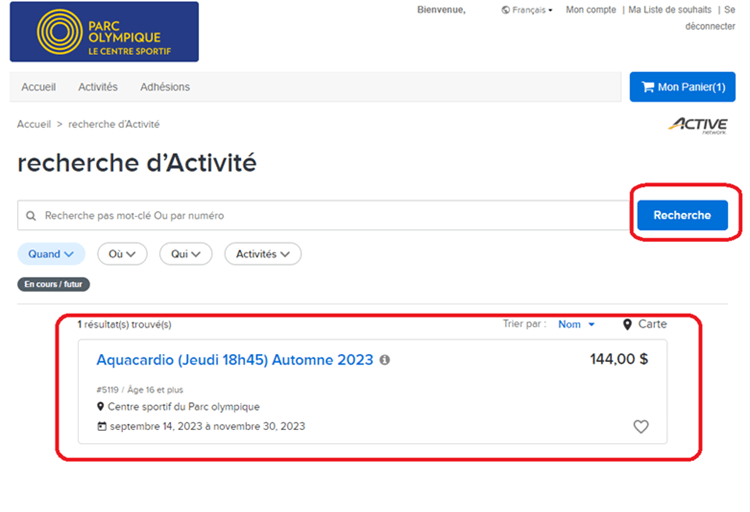Open the Activités filter dropdown
This screenshot has height=512, width=750.
tap(262, 254)
